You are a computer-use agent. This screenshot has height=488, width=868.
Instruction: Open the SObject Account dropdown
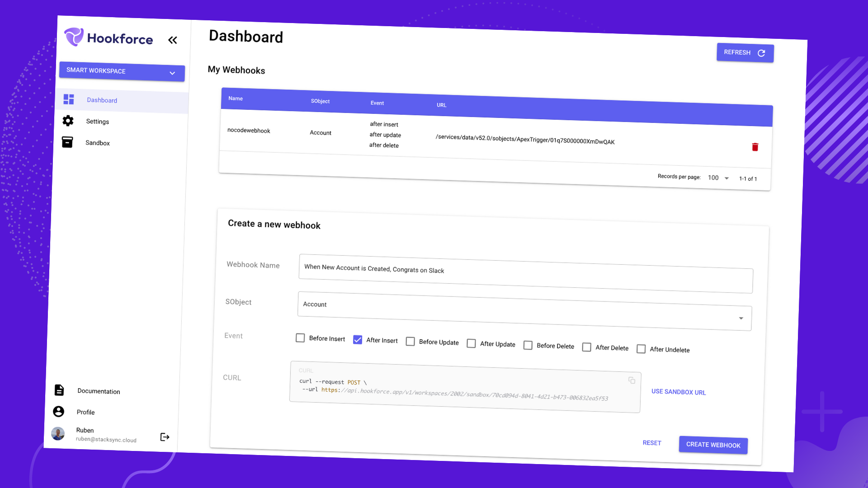[x=524, y=311]
